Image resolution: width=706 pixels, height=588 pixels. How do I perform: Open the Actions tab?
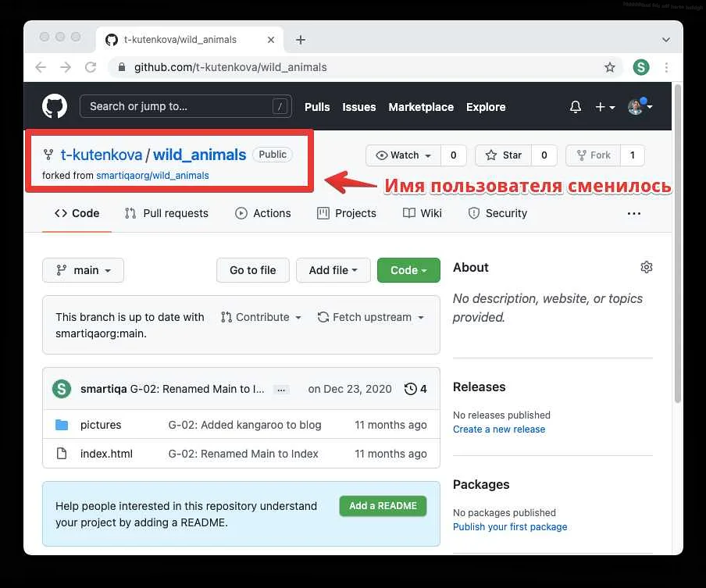pyautogui.click(x=262, y=212)
